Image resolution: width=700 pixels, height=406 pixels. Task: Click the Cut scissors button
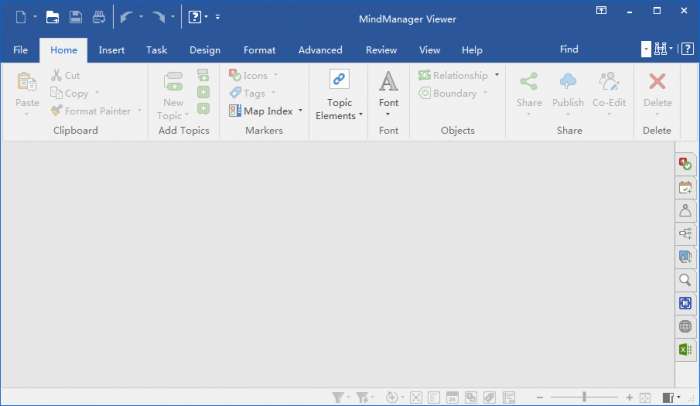pos(66,75)
